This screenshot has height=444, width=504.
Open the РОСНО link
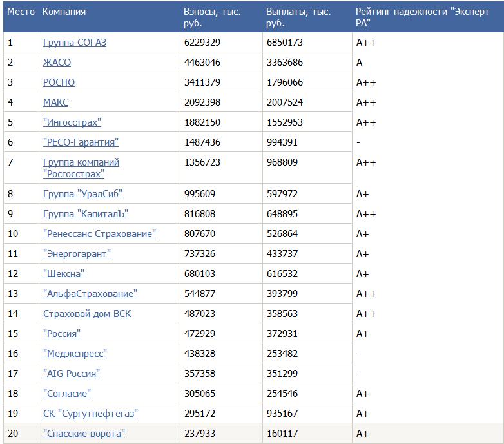59,82
